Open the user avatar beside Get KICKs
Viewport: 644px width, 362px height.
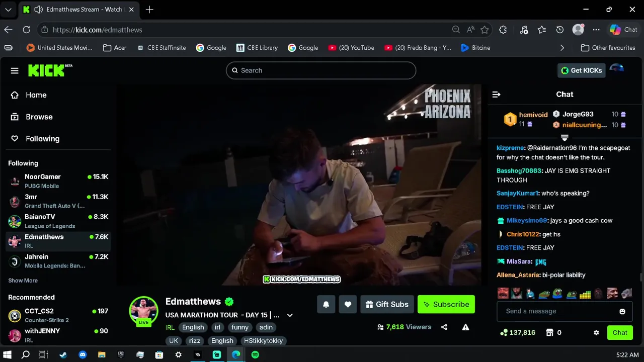pyautogui.click(x=617, y=69)
